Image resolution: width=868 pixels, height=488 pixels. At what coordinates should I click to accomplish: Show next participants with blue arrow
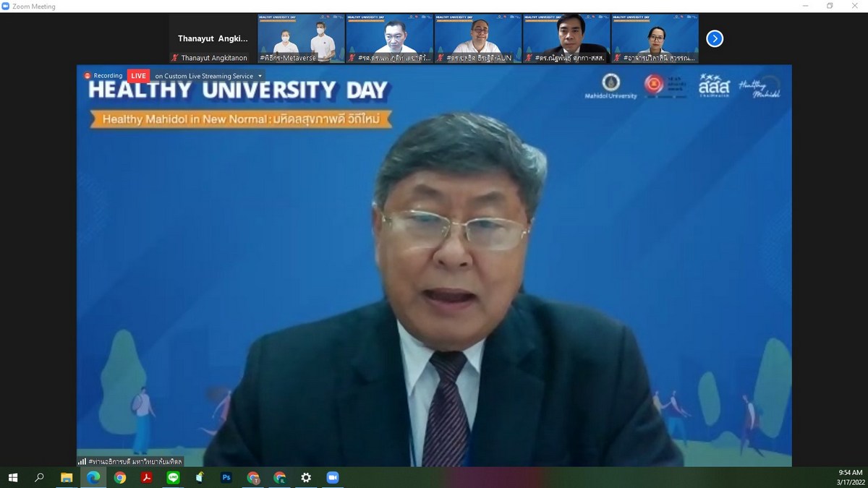[x=715, y=38]
